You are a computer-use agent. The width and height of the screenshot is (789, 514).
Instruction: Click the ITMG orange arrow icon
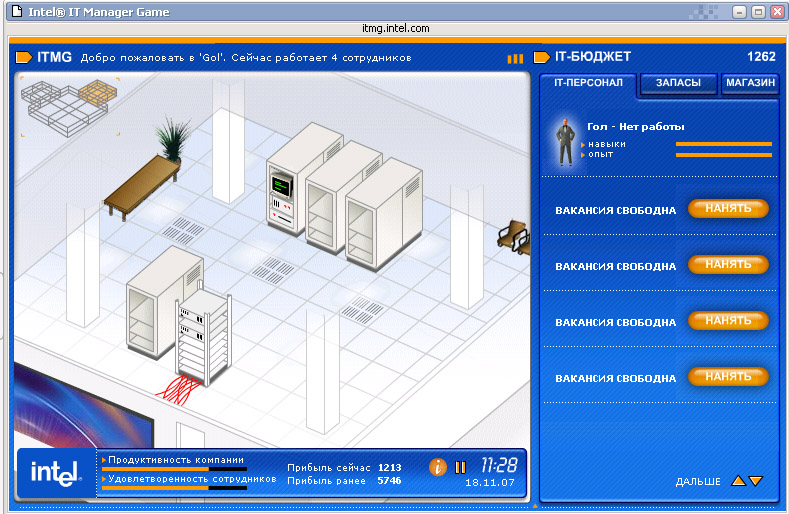pos(24,57)
